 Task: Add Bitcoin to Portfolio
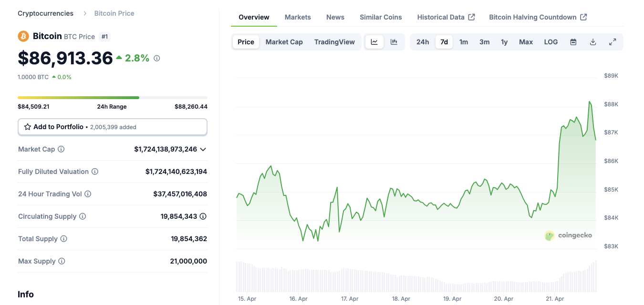[x=57, y=127]
